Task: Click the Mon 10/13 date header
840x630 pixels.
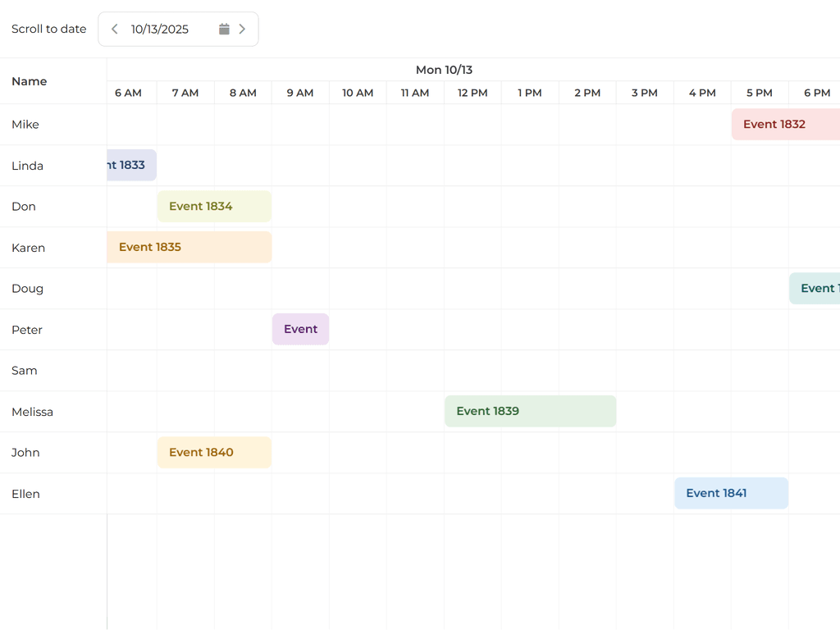Action: click(x=445, y=70)
